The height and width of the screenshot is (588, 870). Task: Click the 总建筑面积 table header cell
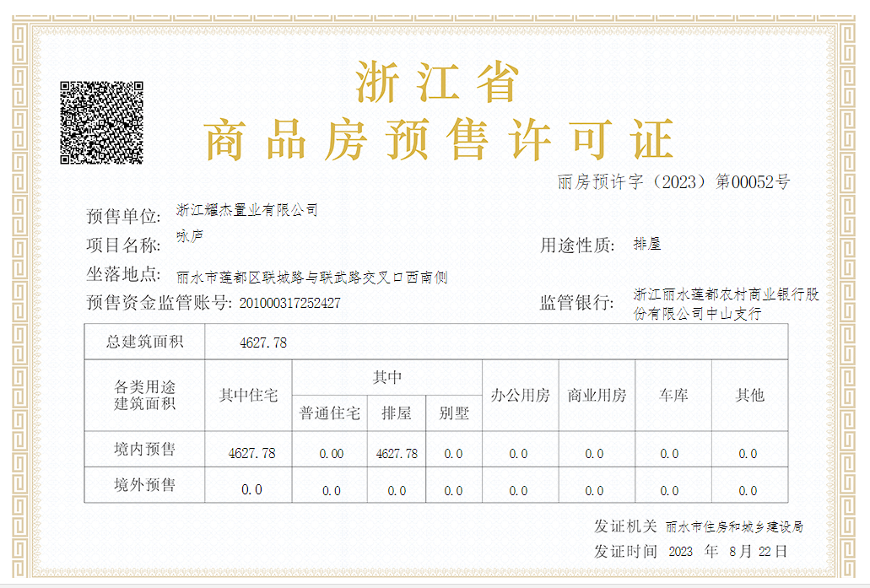pyautogui.click(x=144, y=342)
